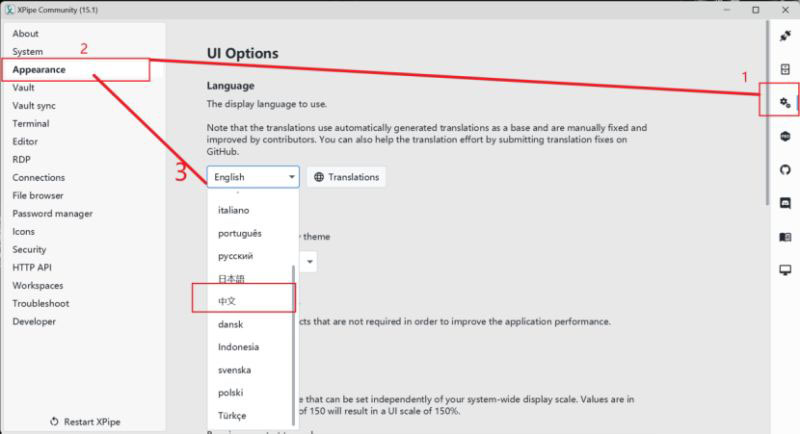Click the UI Options heading
The image size is (800, 434).
tap(243, 54)
